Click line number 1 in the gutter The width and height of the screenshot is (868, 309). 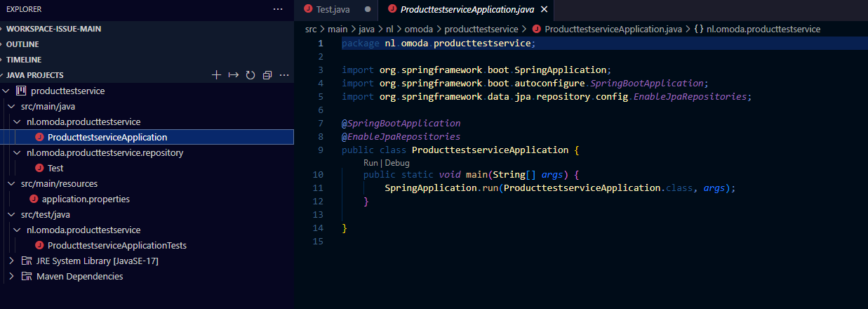pos(321,43)
